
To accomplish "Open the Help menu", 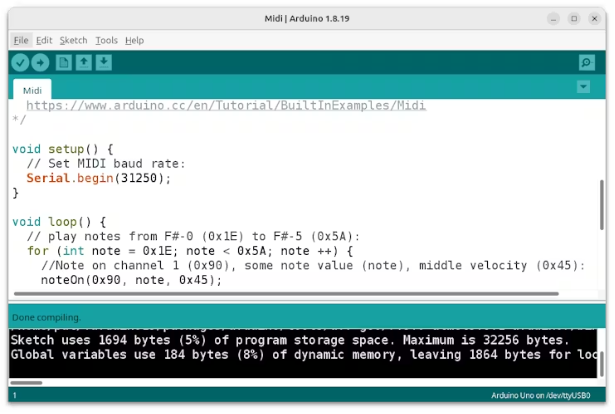I will (134, 40).
